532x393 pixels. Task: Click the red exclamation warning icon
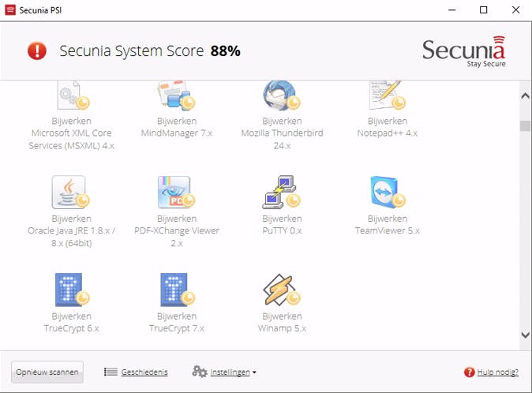tap(36, 51)
